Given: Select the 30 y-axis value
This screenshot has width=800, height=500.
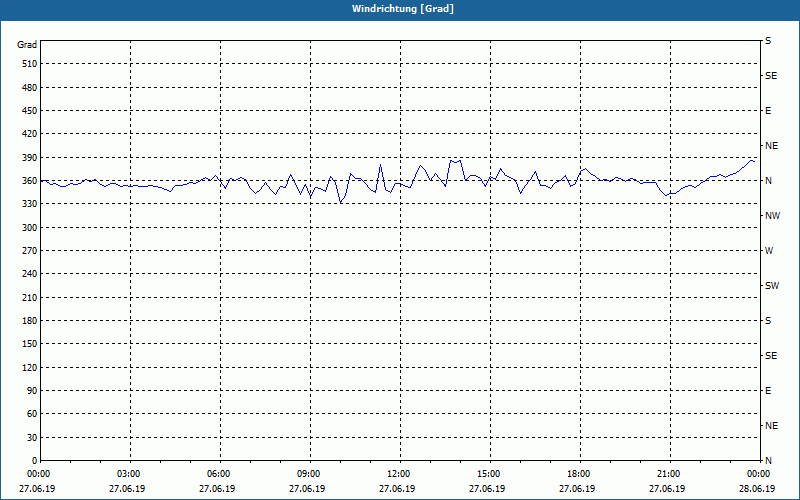Looking at the screenshot, I should tap(32, 437).
